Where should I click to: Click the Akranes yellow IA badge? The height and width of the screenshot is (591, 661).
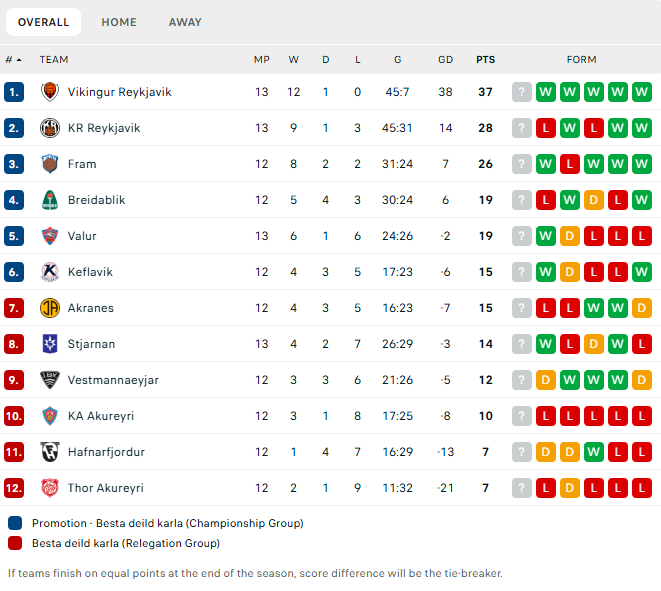pos(50,308)
